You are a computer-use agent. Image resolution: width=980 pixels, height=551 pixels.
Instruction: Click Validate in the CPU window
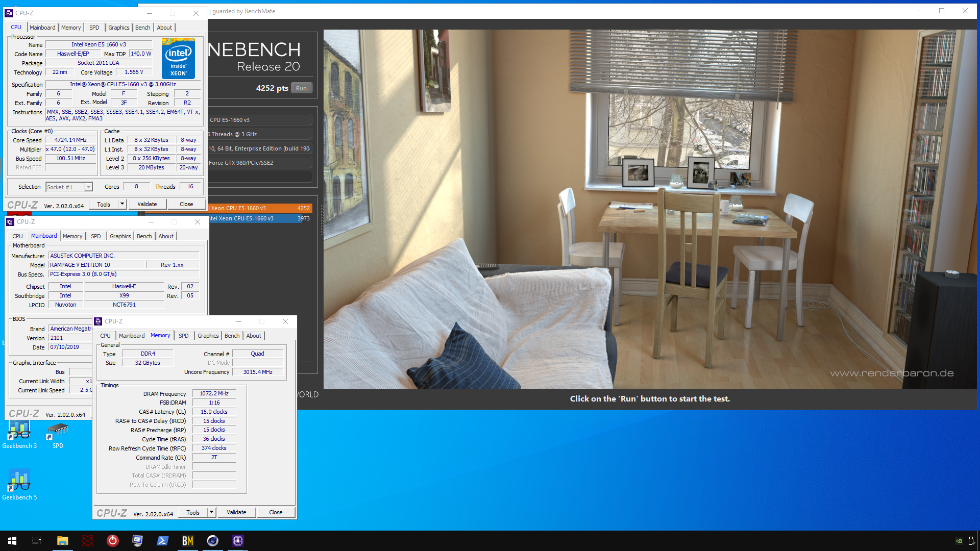point(147,204)
